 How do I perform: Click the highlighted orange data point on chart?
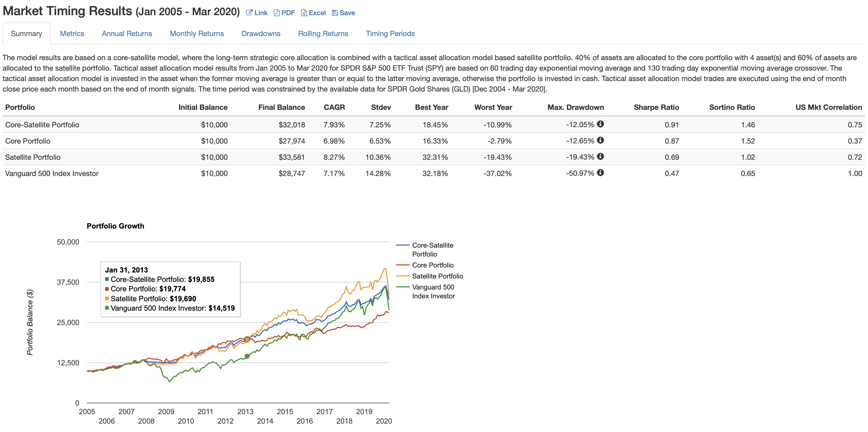[x=247, y=340]
